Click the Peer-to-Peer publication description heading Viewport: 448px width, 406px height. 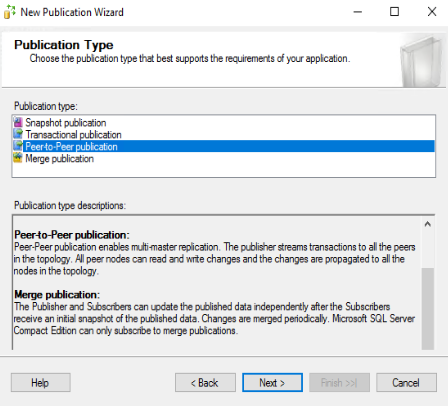pyautogui.click(x=72, y=235)
